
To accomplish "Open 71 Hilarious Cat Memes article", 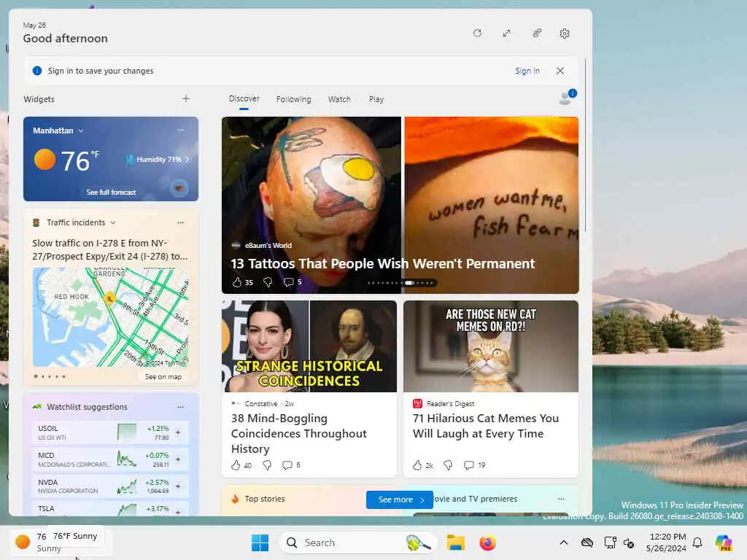I will (x=485, y=426).
